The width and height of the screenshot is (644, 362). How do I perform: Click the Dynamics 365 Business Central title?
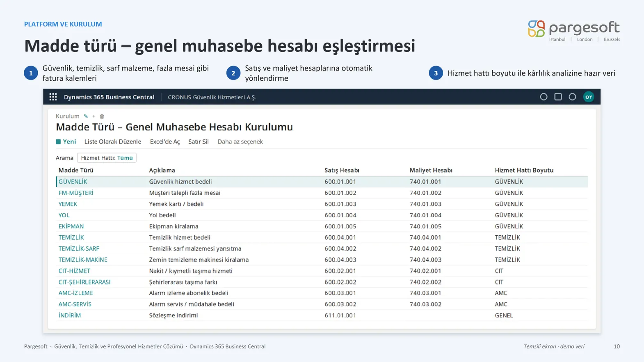pos(109,97)
